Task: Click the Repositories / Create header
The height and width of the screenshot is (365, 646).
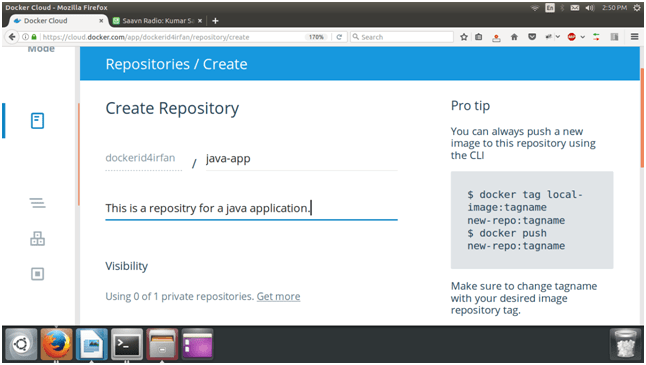Action: pos(176,64)
